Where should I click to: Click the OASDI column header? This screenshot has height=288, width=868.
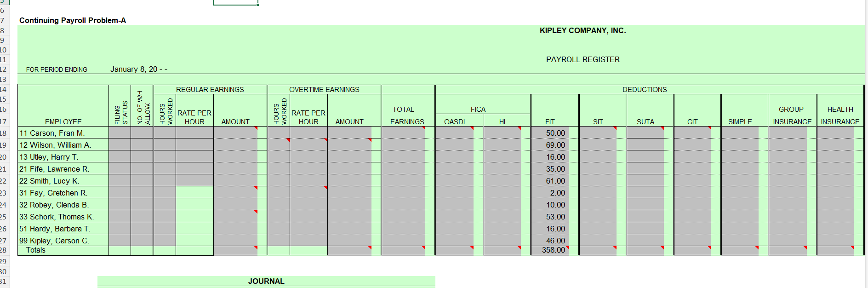(455, 121)
